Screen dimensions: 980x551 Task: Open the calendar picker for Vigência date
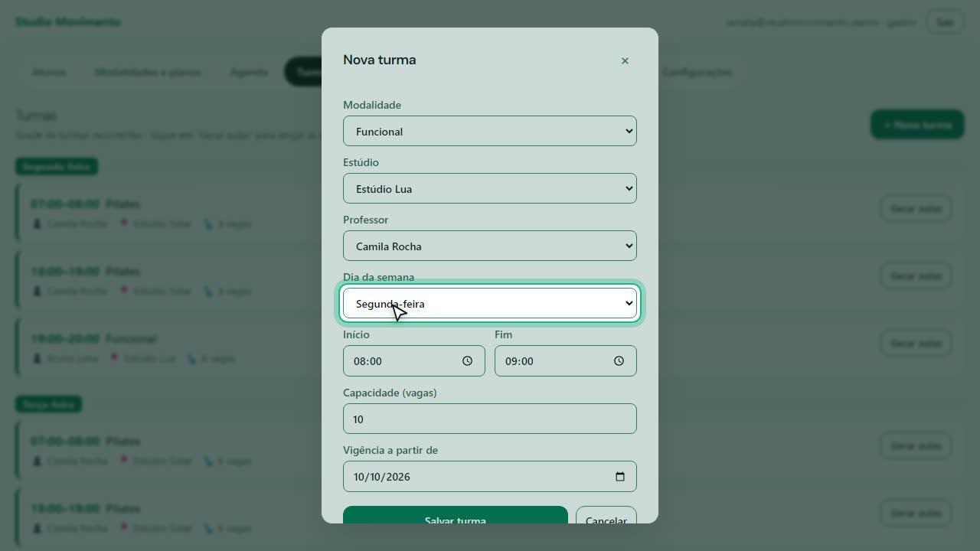point(620,477)
